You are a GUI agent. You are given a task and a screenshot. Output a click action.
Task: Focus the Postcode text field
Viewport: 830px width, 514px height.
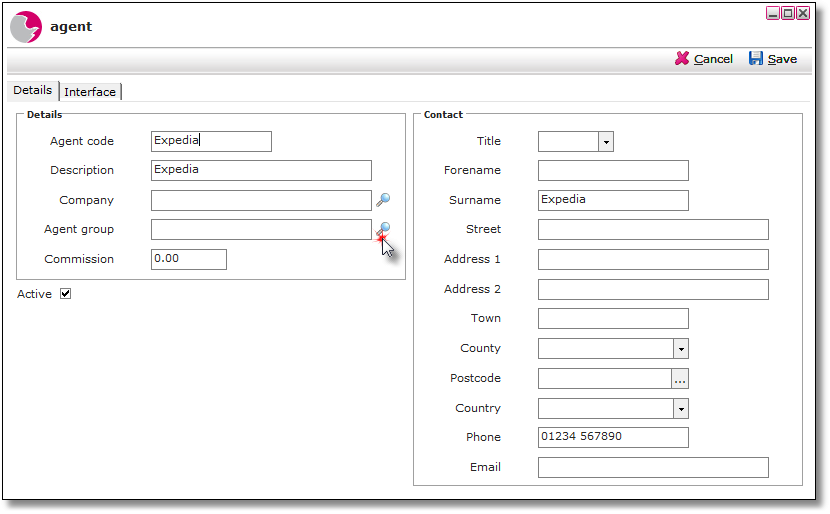(x=605, y=379)
